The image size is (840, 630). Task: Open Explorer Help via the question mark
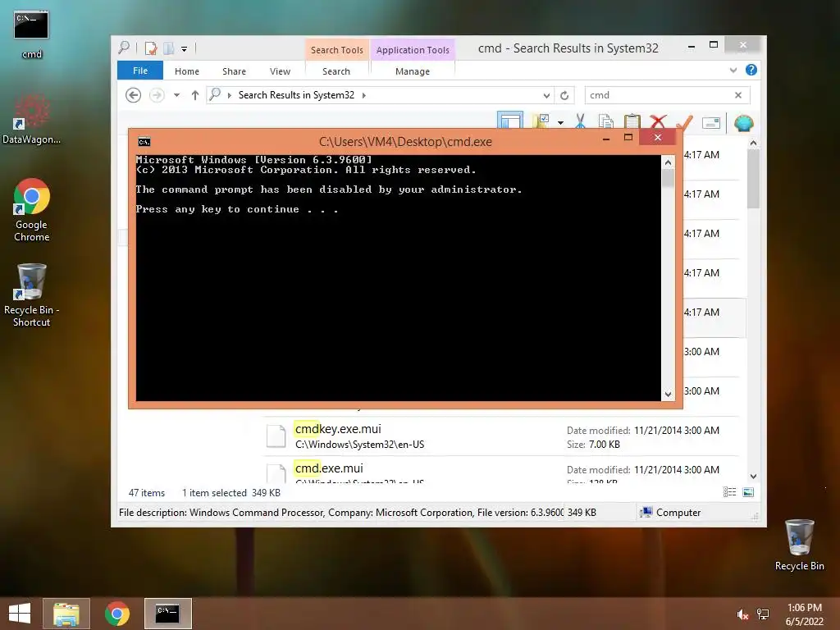[751, 71]
